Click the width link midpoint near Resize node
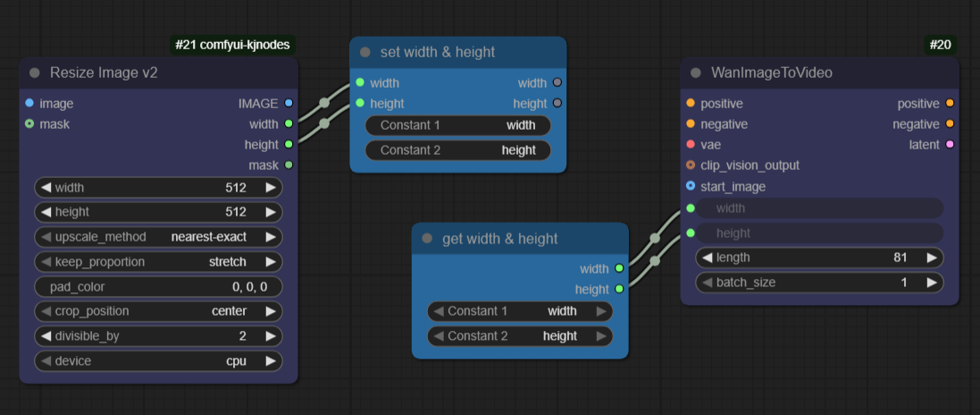Screen dimensions: 980x415 click(x=323, y=103)
